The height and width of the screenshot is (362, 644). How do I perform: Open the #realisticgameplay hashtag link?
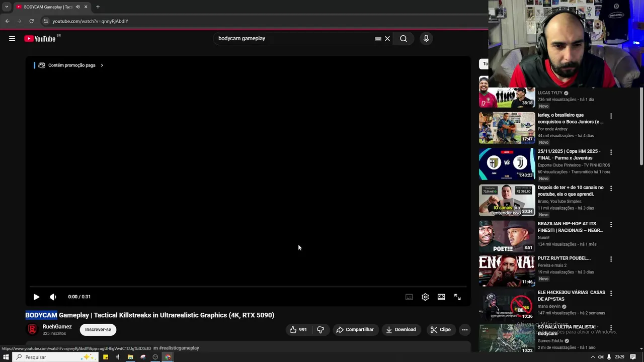tap(179, 348)
